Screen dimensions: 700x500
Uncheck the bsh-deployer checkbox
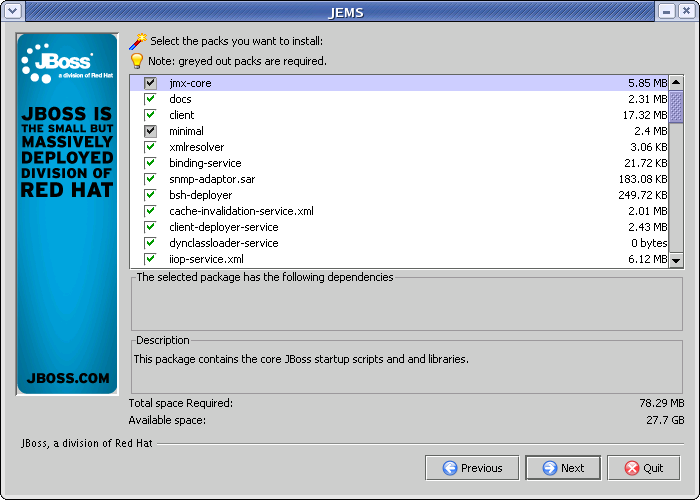coord(150,196)
